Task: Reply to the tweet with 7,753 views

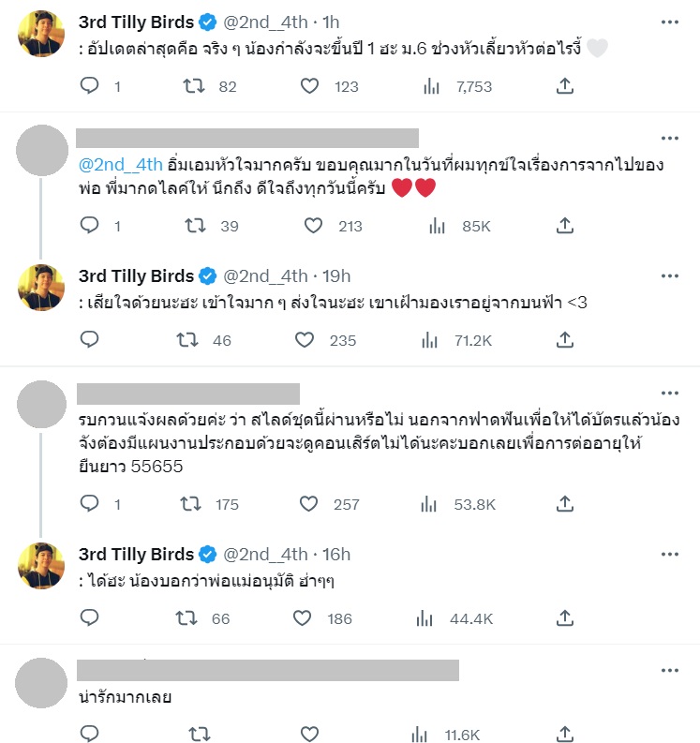Action: [90, 87]
